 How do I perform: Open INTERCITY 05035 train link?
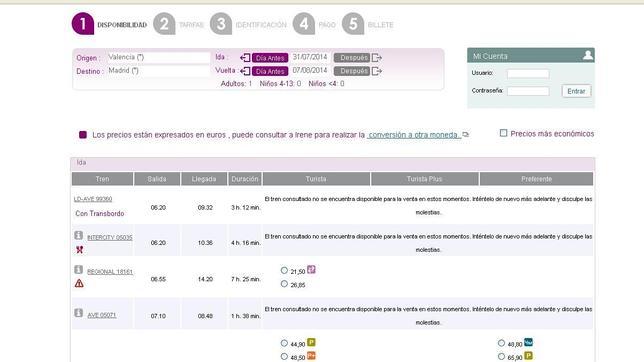(x=110, y=237)
